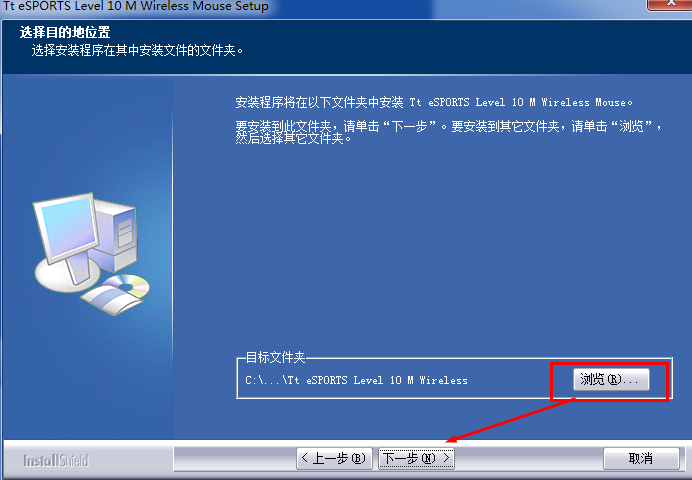Click the header subtitle 选择安装程序在其中安装文件的文件夹
The image size is (692, 480).
click(137, 50)
